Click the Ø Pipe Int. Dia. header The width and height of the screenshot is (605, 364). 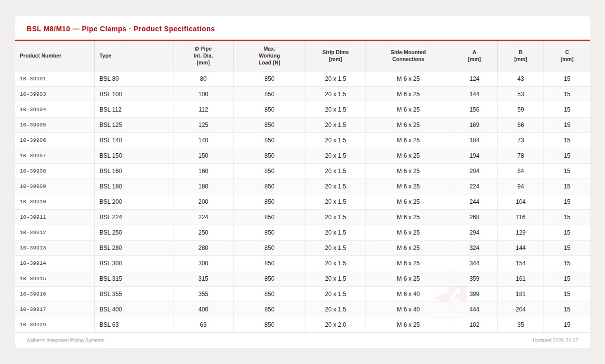pos(203,56)
